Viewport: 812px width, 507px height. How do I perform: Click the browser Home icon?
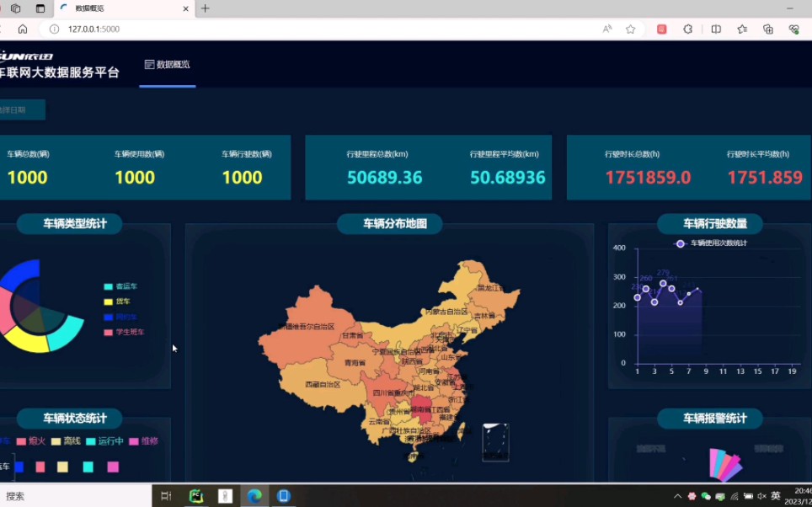pos(23,29)
